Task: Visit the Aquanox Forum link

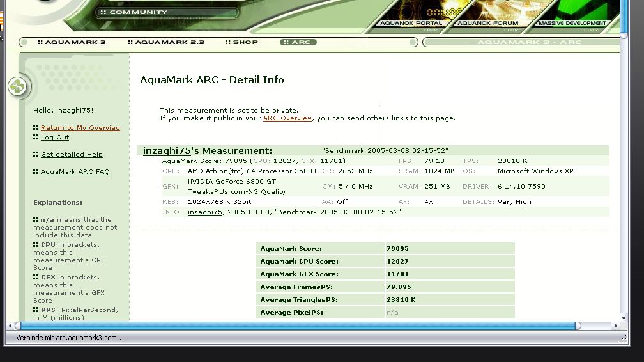Action: (x=487, y=23)
